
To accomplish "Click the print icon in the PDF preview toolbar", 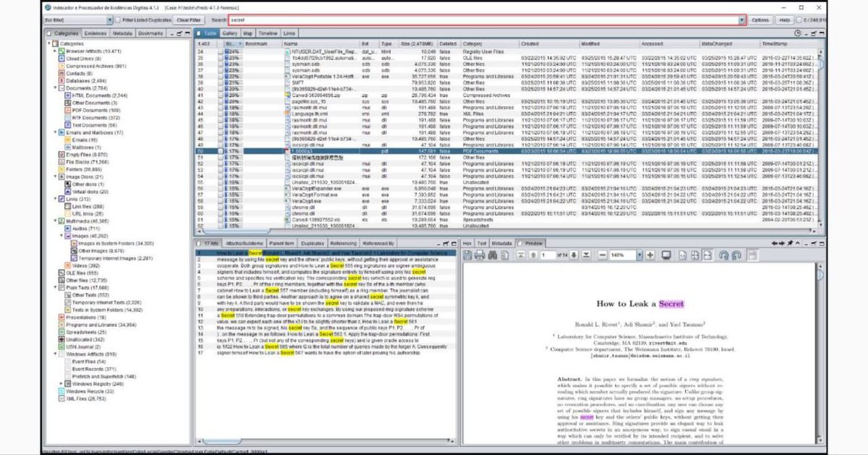I will coord(479,255).
